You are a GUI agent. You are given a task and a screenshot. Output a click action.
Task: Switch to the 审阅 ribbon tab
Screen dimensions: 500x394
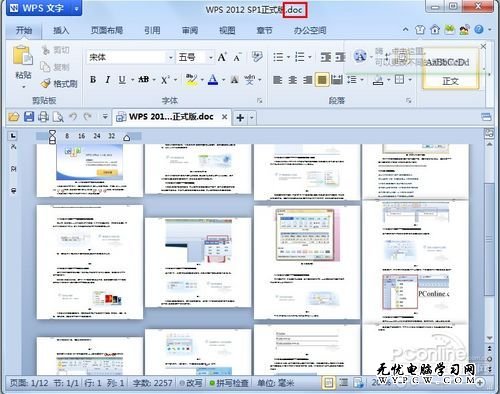[x=190, y=31]
